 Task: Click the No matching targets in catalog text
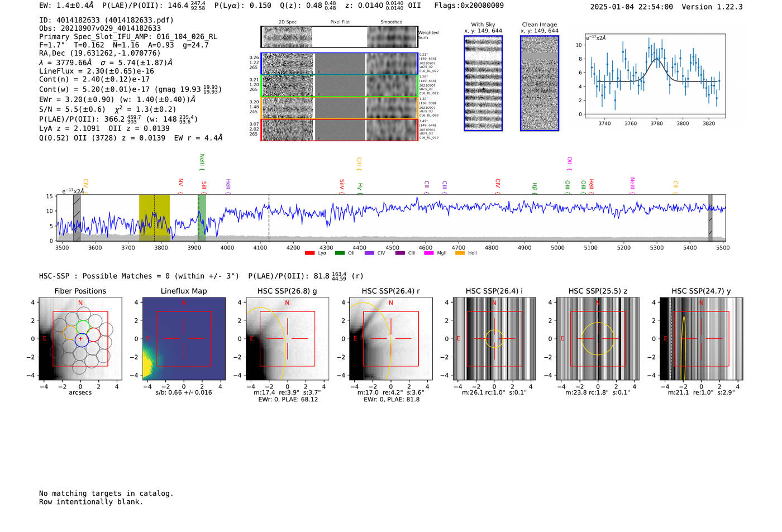pyautogui.click(x=106, y=493)
